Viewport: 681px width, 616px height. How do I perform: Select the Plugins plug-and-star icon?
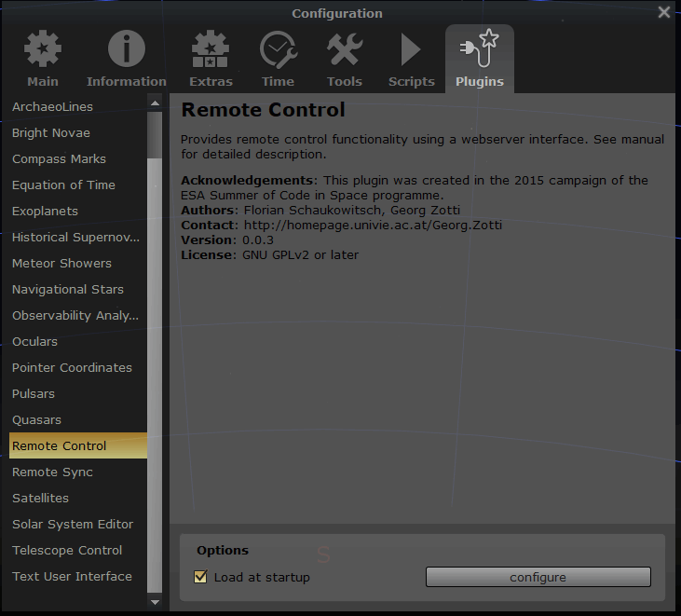pyautogui.click(x=480, y=48)
